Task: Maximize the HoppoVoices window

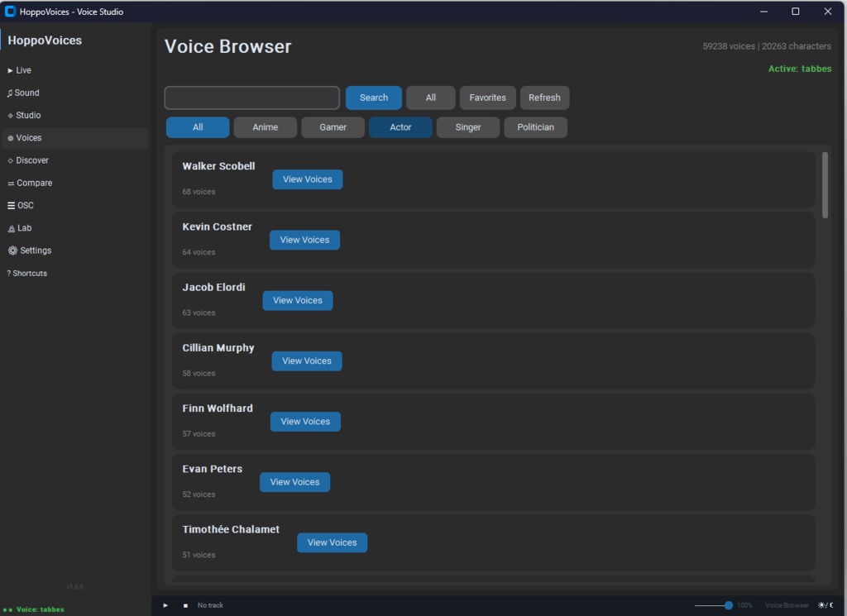Action: [795, 12]
